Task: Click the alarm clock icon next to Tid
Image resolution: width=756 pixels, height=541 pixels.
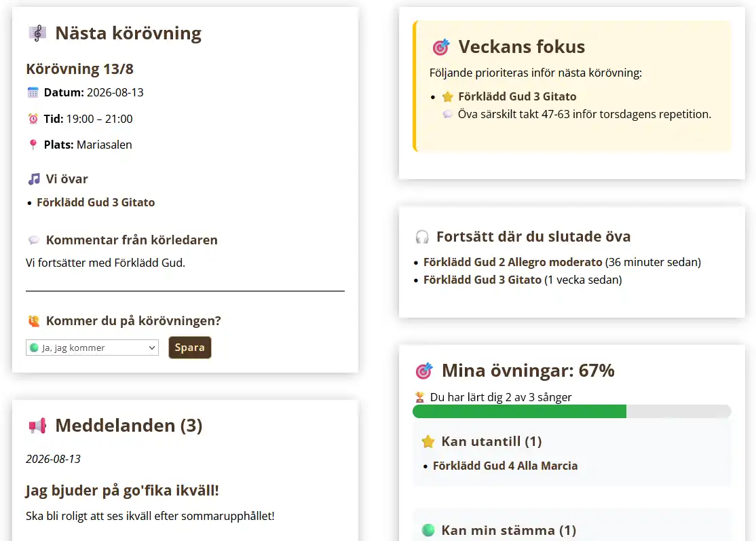Action: (33, 119)
